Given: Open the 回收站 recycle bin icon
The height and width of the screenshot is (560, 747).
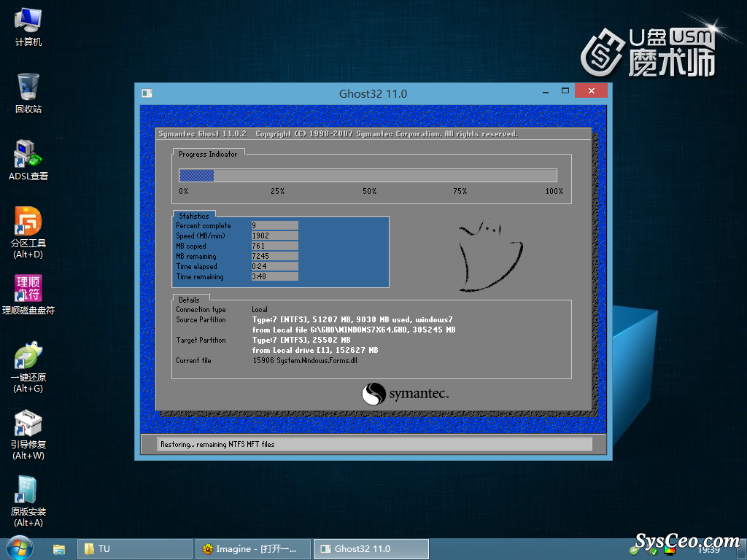Looking at the screenshot, I should click(28, 93).
